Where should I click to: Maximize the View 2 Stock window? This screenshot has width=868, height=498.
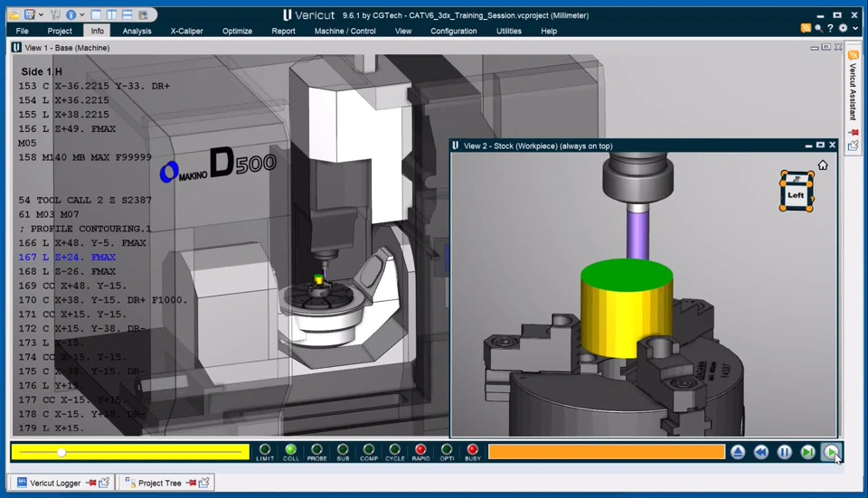coord(820,145)
